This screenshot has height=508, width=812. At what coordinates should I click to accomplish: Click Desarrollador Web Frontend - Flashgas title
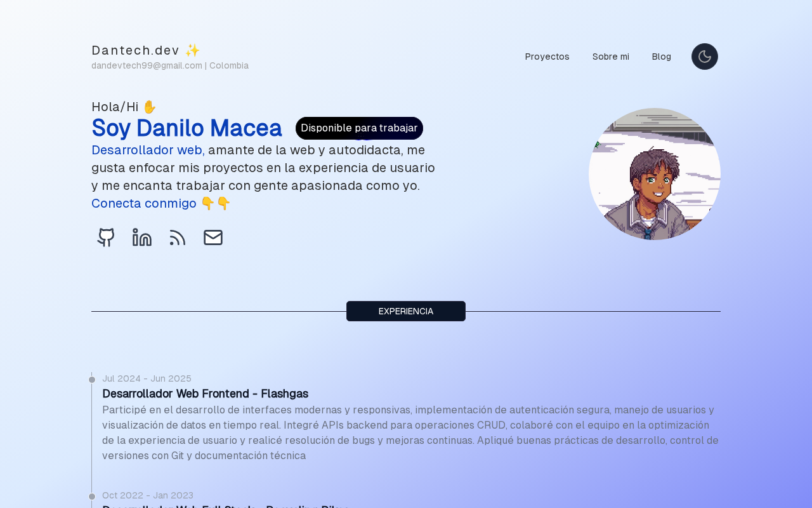pos(205,394)
